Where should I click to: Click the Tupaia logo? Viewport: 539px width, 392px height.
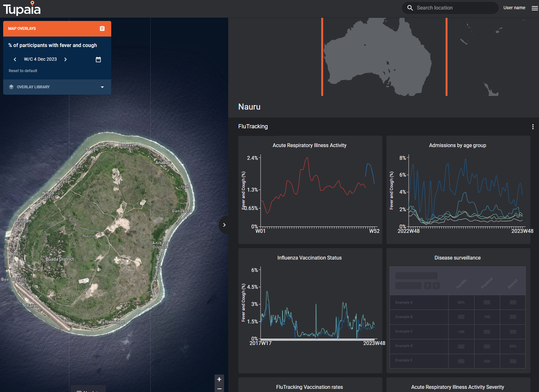[22, 8]
